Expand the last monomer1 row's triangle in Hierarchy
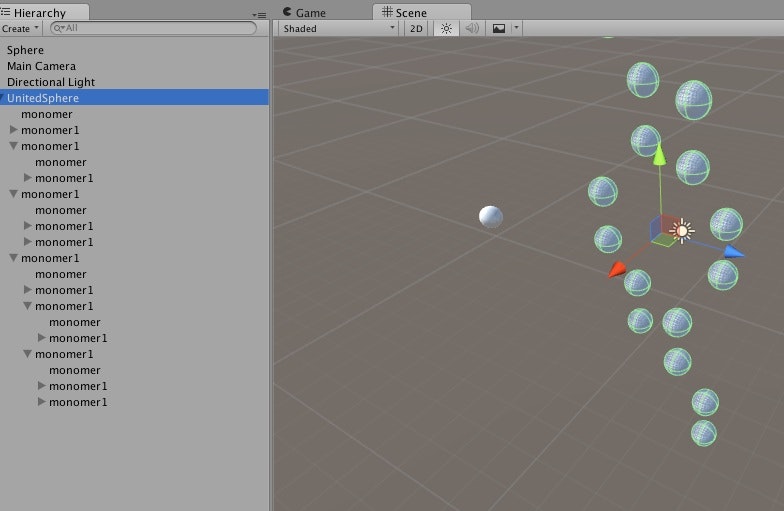The image size is (784, 511). pyautogui.click(x=42, y=402)
